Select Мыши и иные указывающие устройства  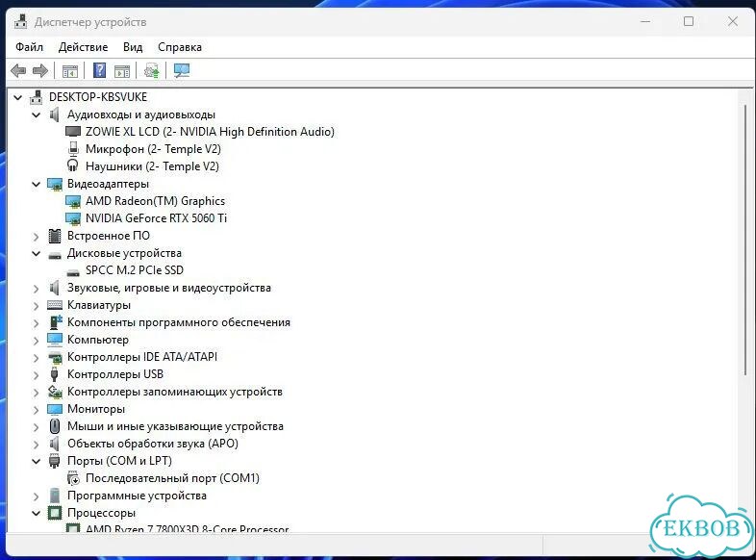coord(175,426)
